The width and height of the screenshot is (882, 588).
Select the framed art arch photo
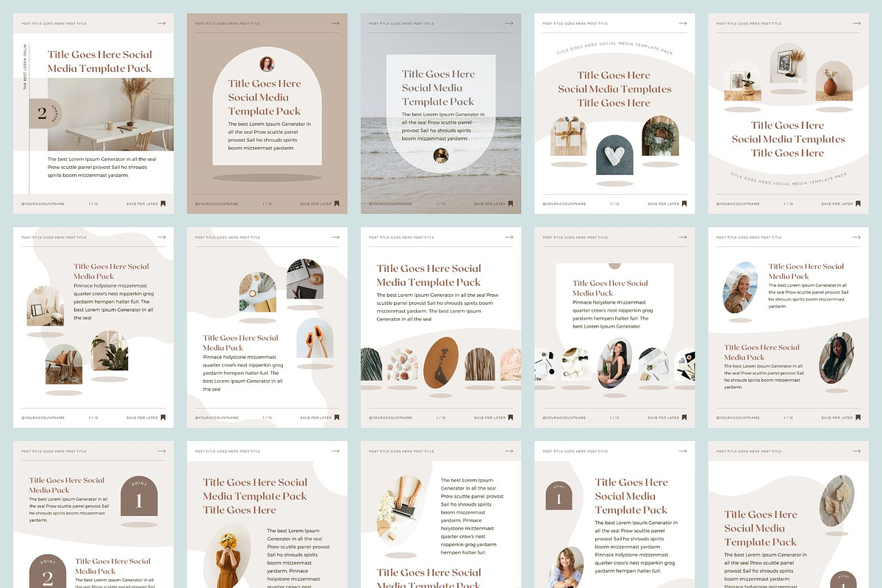(788, 63)
